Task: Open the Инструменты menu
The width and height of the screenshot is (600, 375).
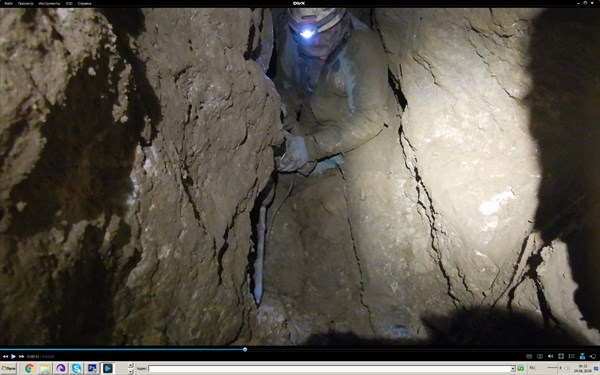Action: [49, 3]
